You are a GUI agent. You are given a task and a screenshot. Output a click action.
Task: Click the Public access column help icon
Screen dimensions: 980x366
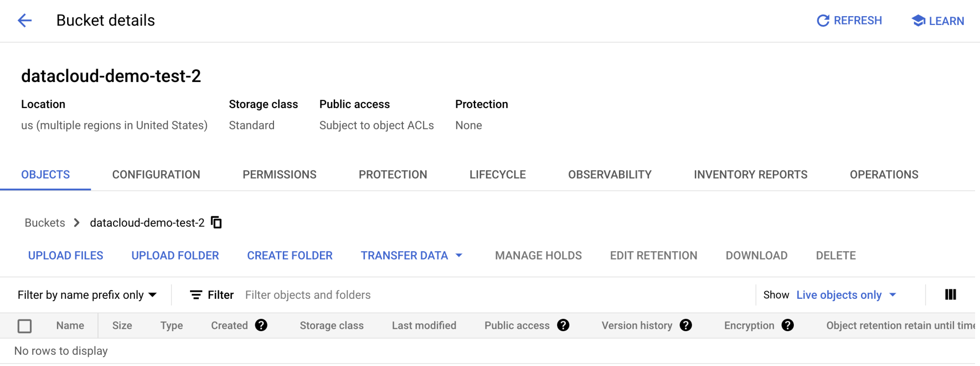(x=563, y=325)
